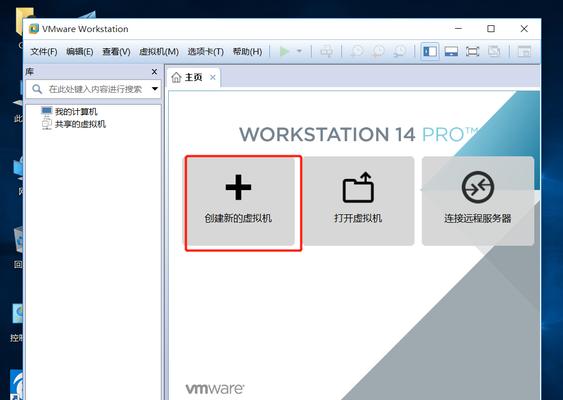Click the library search input field

pos(93,89)
